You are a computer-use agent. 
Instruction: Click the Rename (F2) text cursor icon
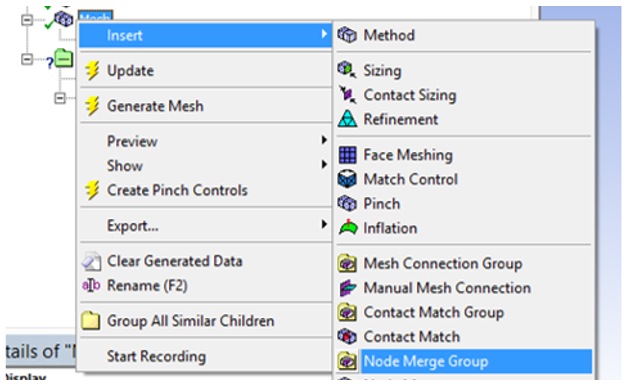click(91, 285)
